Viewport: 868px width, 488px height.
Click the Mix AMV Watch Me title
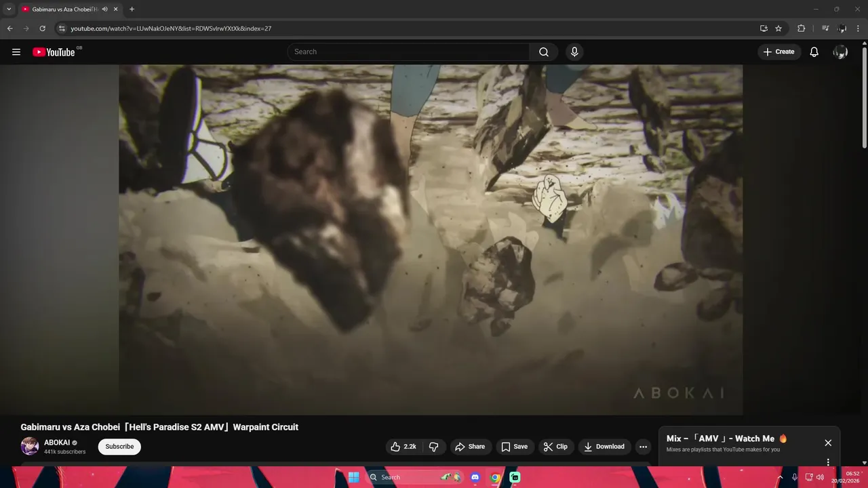point(727,439)
